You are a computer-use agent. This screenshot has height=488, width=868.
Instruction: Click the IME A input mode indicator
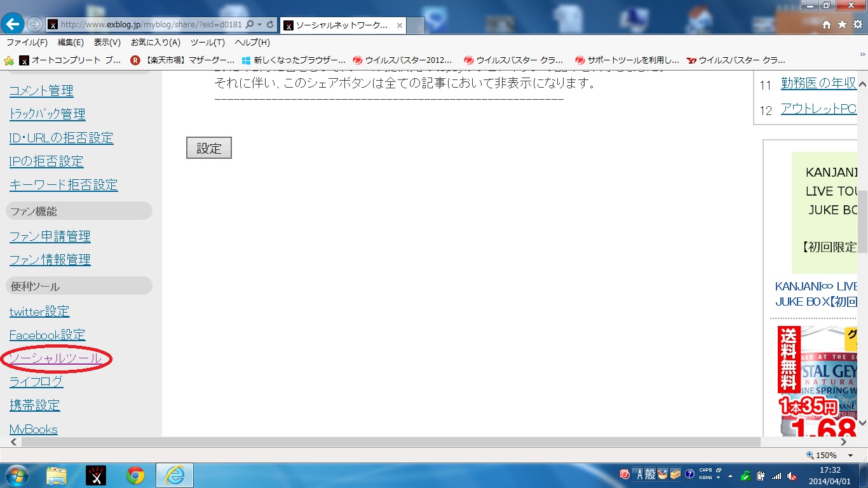click(639, 475)
